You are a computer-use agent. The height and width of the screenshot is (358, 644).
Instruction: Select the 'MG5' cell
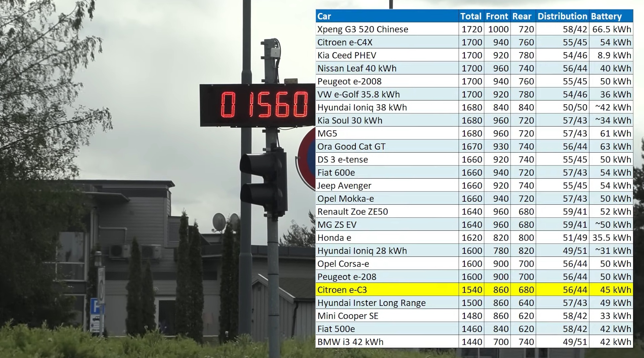[x=387, y=133]
